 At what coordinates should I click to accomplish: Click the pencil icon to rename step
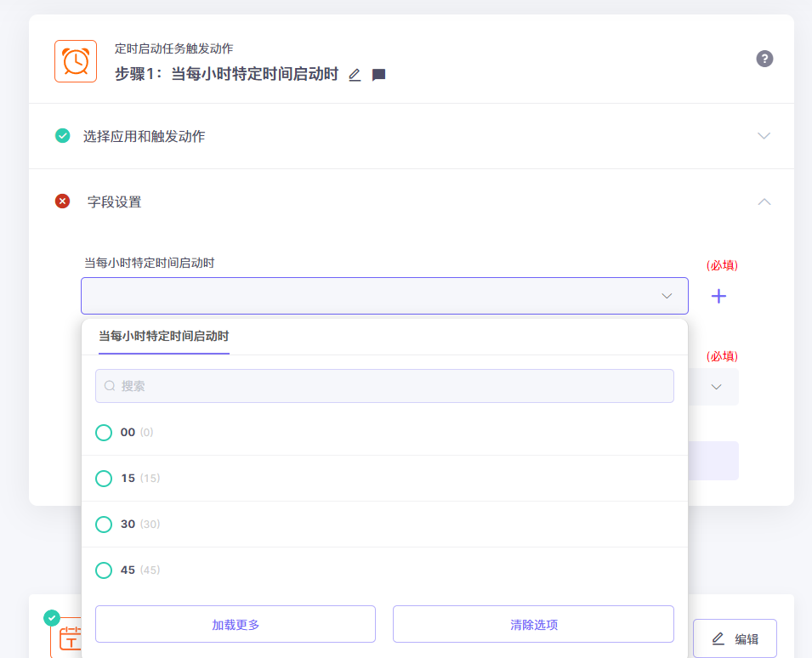coord(355,75)
